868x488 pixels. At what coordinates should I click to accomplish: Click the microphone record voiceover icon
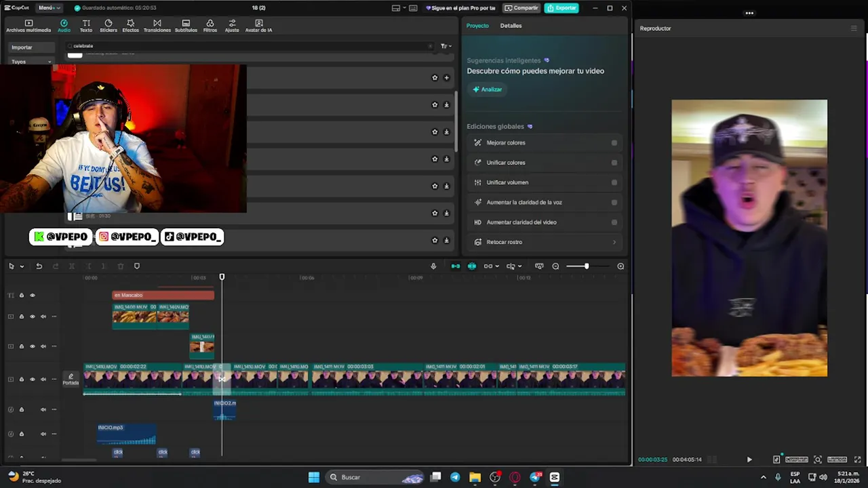tap(433, 266)
